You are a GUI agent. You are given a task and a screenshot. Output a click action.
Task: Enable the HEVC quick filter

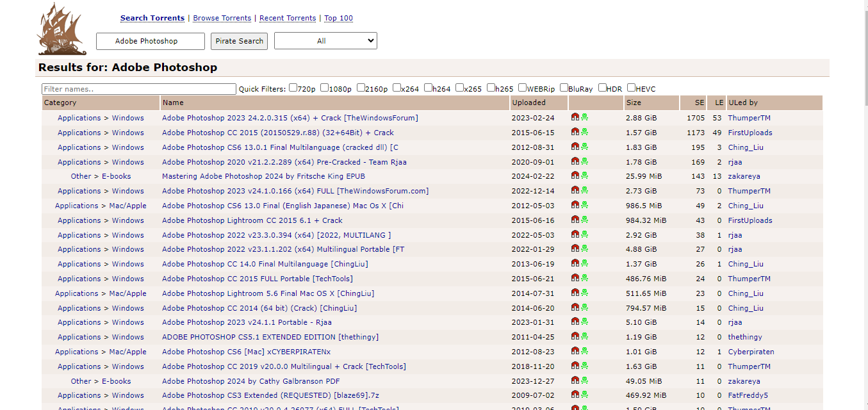631,88
